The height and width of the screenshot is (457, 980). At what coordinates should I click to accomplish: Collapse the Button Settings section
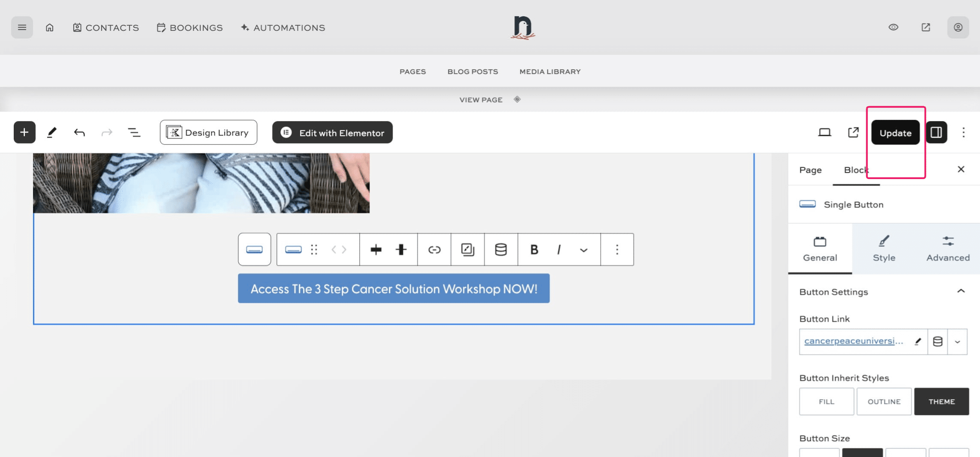click(960, 291)
